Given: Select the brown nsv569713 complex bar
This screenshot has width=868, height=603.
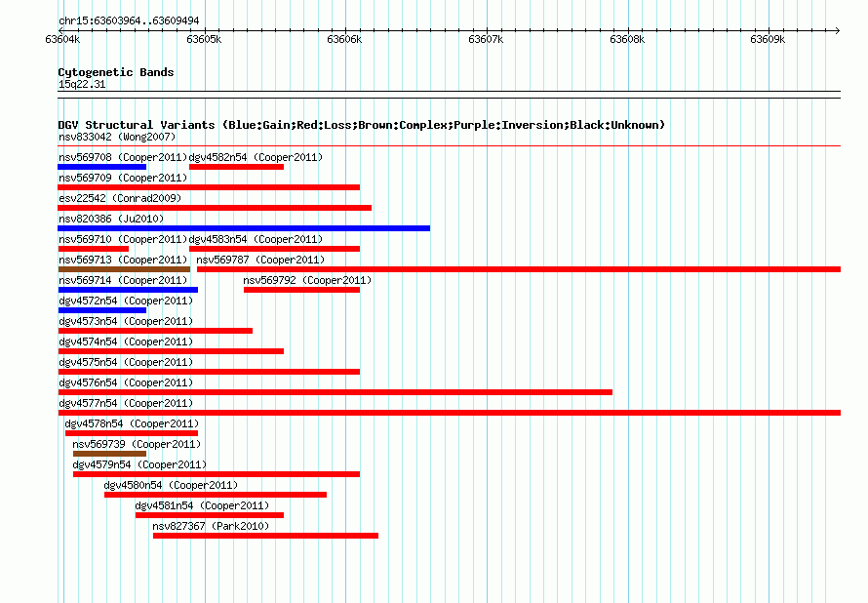Looking at the screenshot, I should (x=125, y=269).
